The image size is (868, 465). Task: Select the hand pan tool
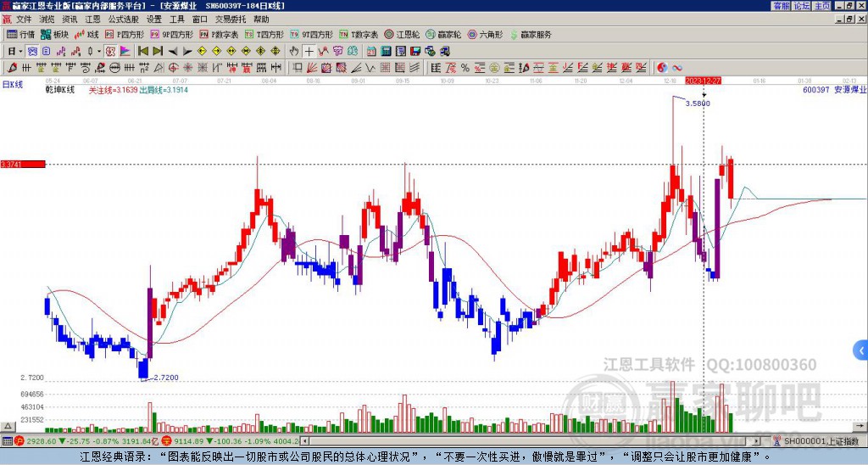pyautogui.click(x=294, y=51)
